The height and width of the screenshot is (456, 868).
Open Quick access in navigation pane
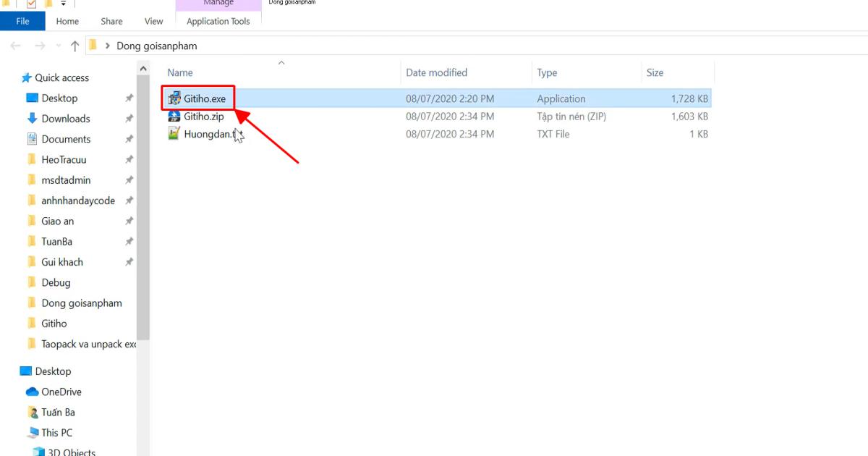[x=62, y=77]
